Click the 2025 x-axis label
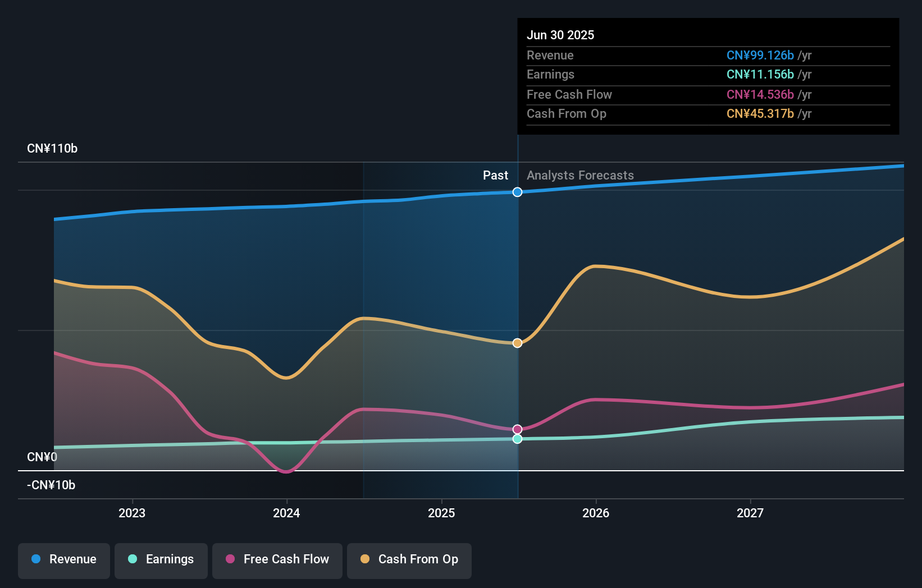 (441, 513)
